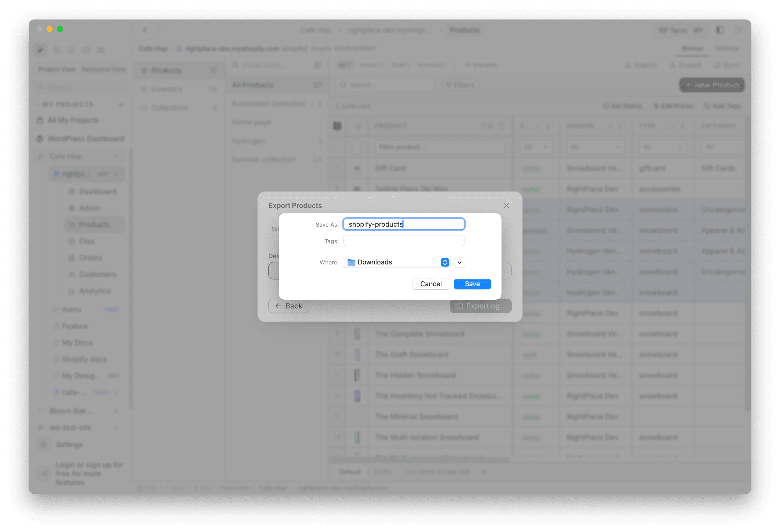
Task: Click the mail icon in the top toolbar
Action: point(86,49)
